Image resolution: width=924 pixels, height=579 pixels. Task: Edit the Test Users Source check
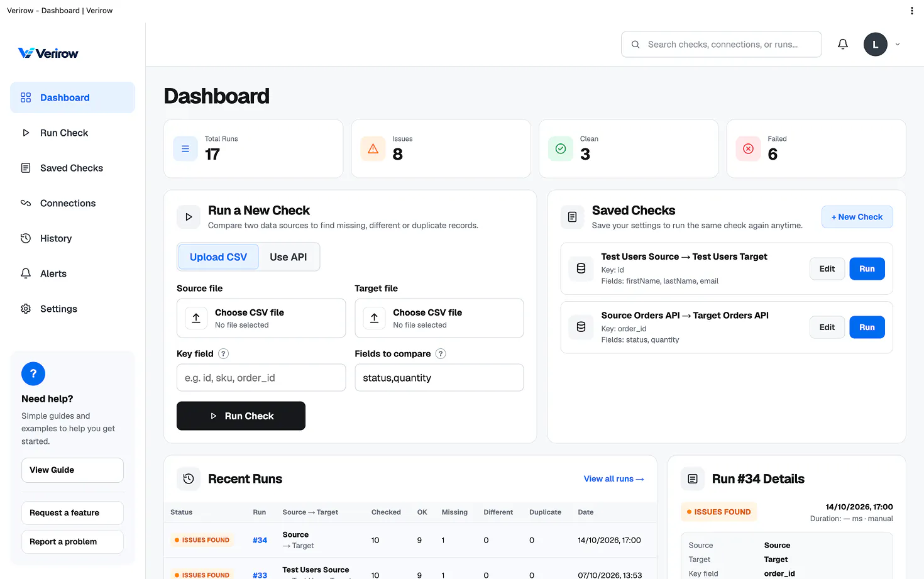tap(827, 269)
